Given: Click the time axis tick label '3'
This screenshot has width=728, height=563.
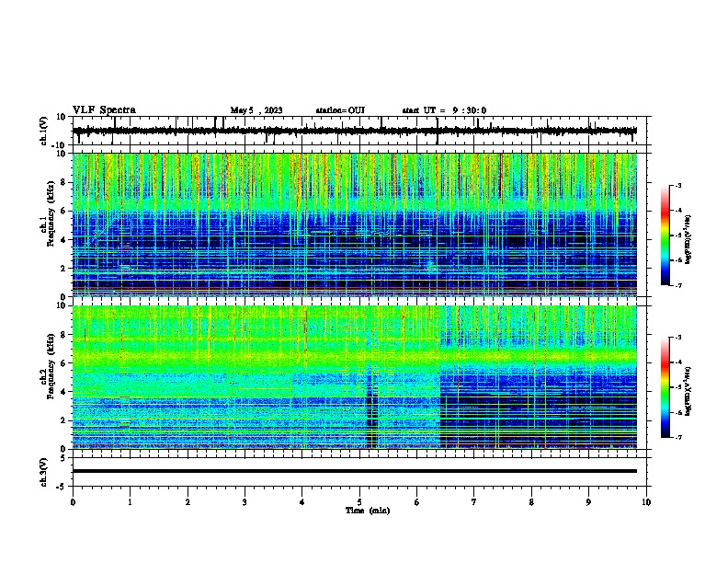Looking at the screenshot, I should (x=245, y=502).
